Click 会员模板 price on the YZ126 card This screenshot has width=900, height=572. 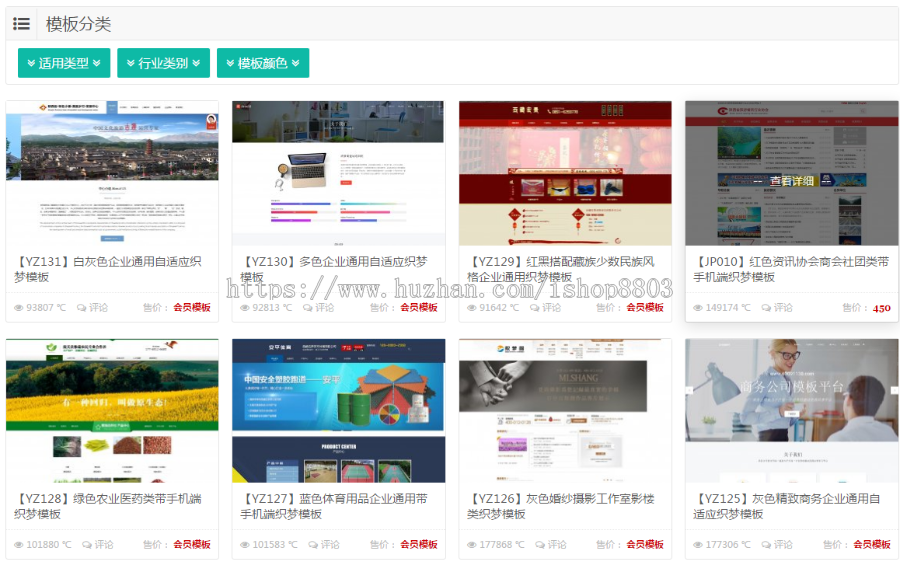tap(645, 544)
